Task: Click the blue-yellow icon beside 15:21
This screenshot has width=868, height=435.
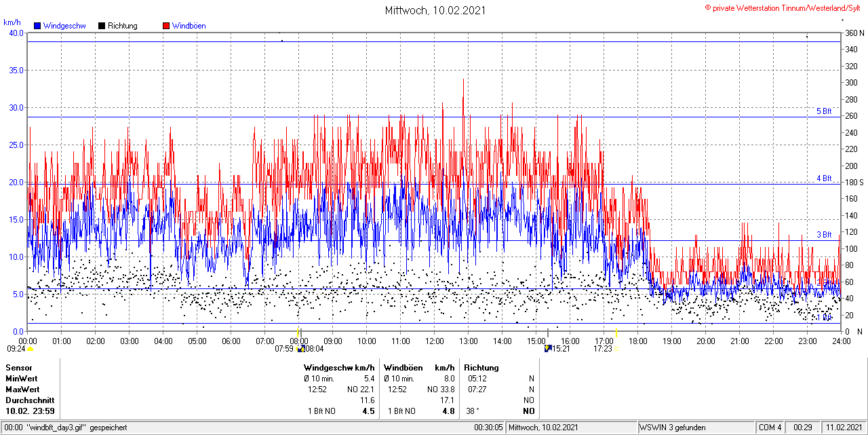Action: (x=547, y=349)
